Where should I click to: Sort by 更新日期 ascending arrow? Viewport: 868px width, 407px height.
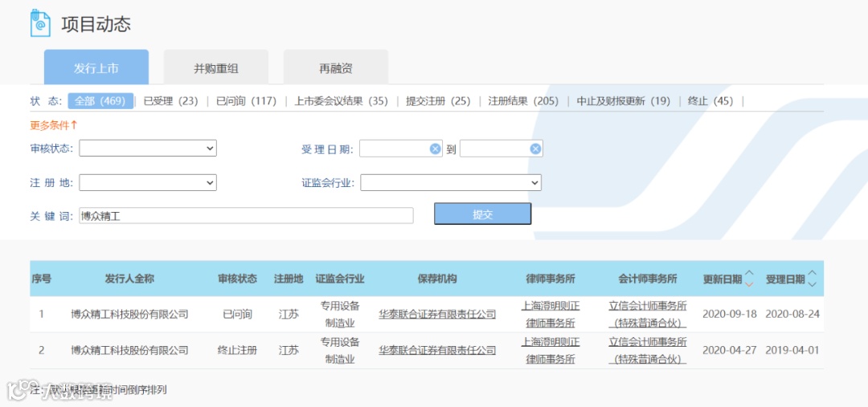(750, 273)
